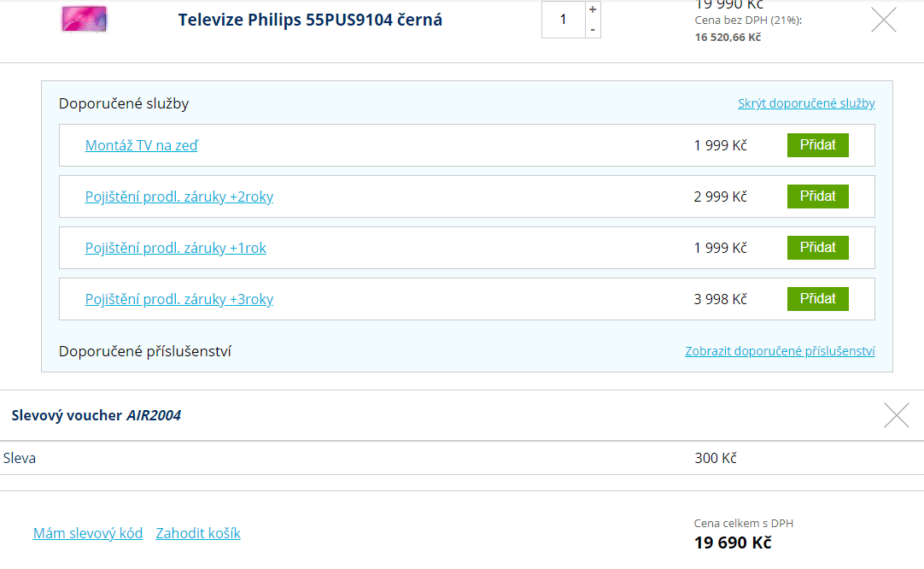924x569 pixels.
Task: Hide recommended services via Skrýt doporučené služby
Action: (806, 103)
